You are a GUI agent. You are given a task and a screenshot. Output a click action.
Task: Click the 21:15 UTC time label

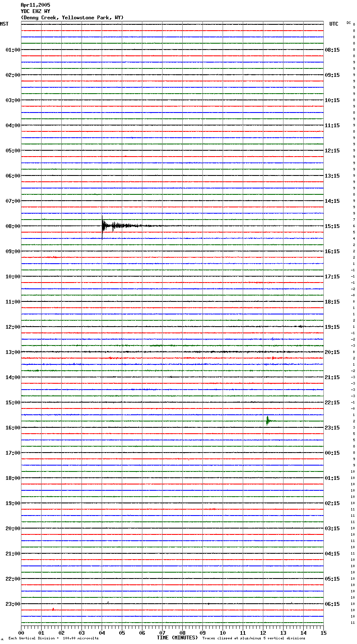coord(332,377)
